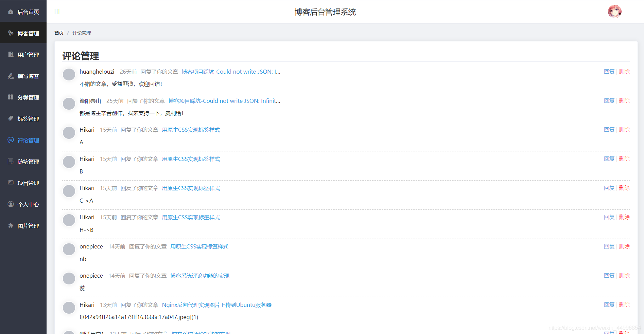Go to 用户管理 in the sidebar
Image resolution: width=644 pixels, height=334 pixels.
23,55
